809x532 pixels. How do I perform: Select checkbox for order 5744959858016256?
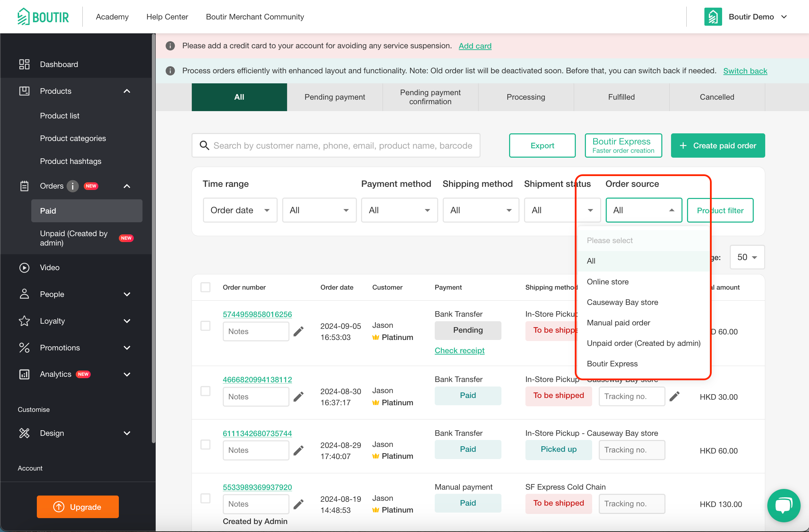(x=205, y=326)
